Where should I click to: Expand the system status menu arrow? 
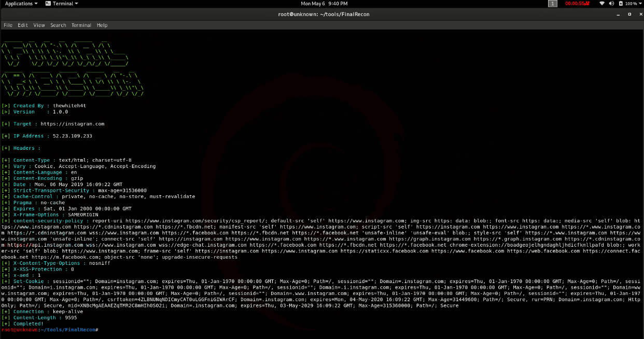(x=640, y=4)
